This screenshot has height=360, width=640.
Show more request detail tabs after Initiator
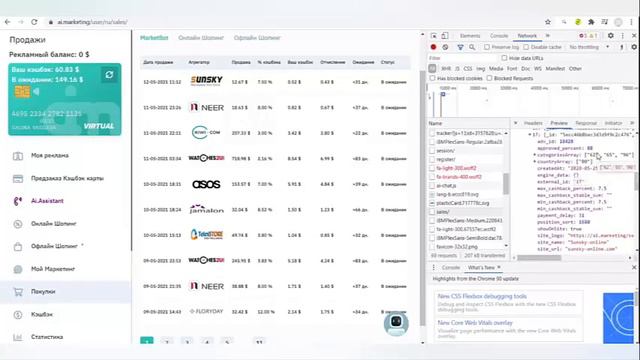(632, 123)
